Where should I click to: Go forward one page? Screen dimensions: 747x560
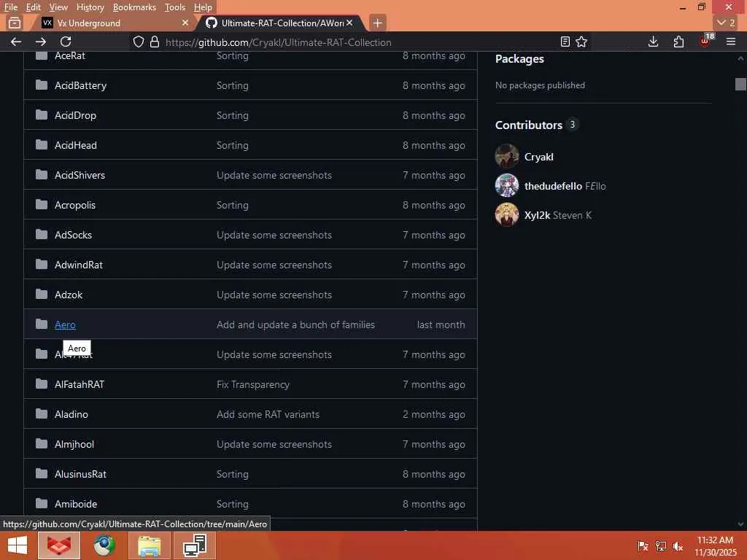pos(41,42)
